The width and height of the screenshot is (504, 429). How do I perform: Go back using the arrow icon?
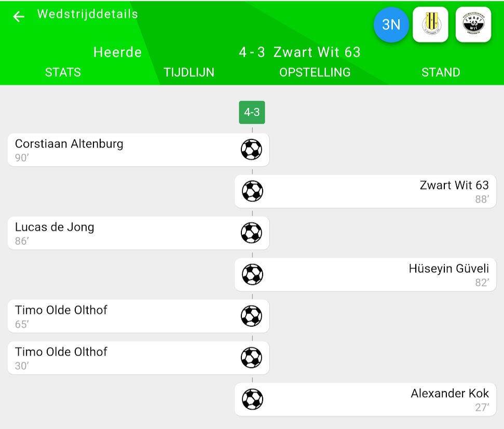click(x=19, y=17)
